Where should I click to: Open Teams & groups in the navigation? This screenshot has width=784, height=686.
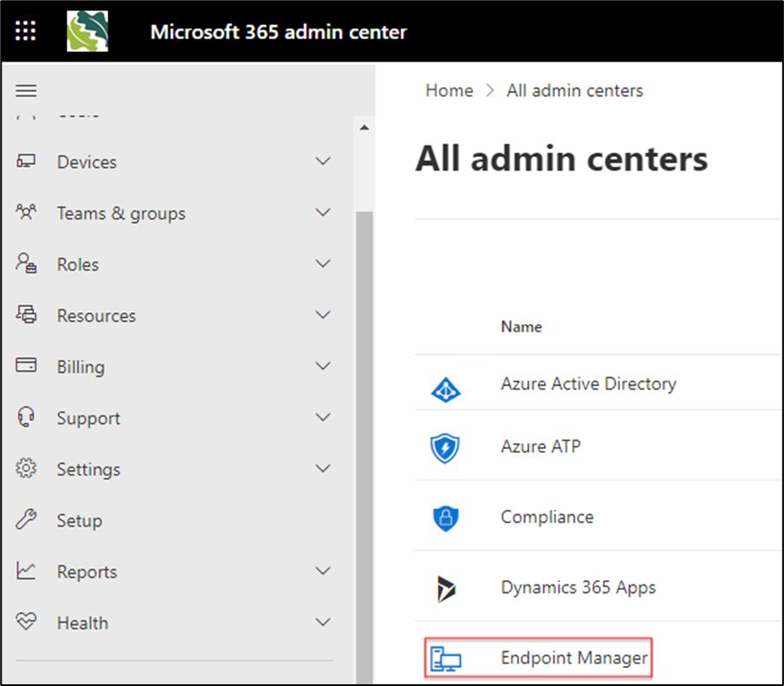(121, 213)
